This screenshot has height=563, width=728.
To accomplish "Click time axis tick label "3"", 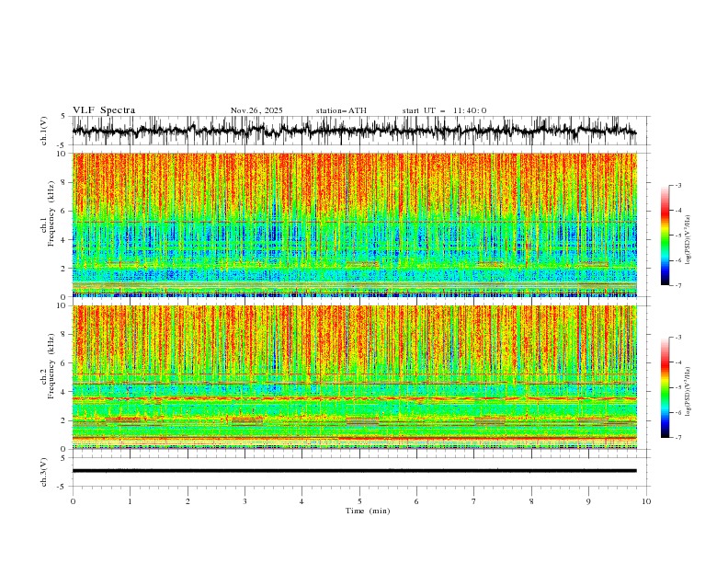I will pyautogui.click(x=245, y=501).
